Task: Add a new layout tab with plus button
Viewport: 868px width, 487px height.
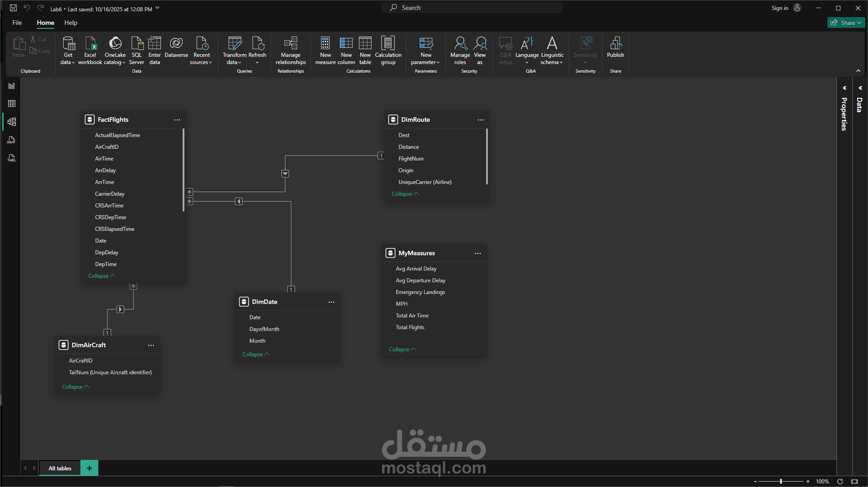Action: 89,468
